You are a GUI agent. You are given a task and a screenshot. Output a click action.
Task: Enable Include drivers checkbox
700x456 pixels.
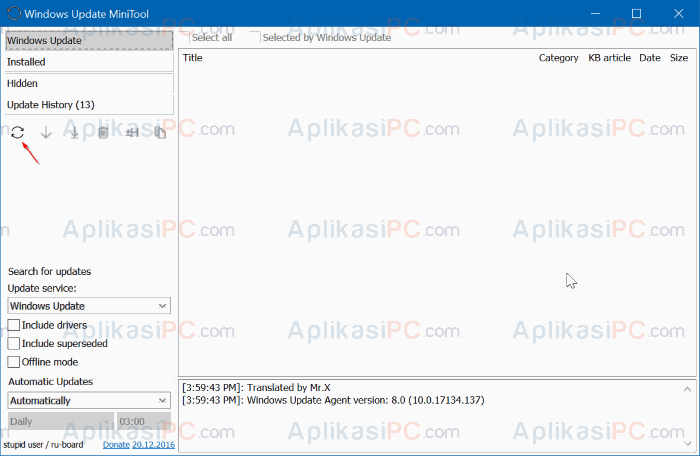pyautogui.click(x=14, y=325)
